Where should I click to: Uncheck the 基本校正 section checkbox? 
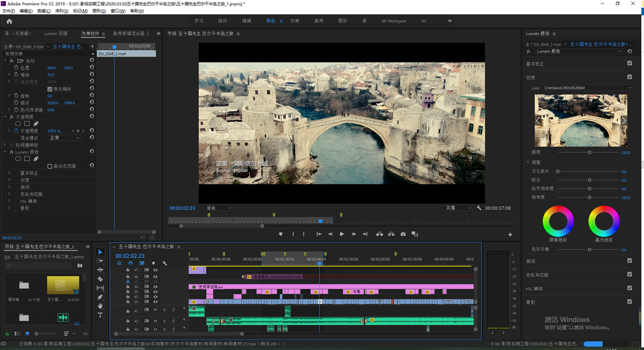point(629,64)
